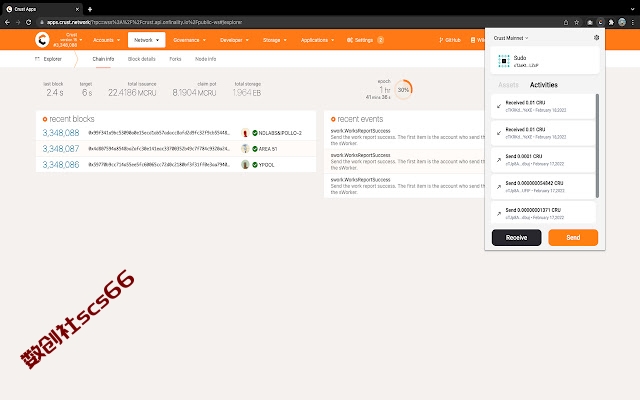
Task: Open block 3,348,088 link
Action: click(61, 133)
